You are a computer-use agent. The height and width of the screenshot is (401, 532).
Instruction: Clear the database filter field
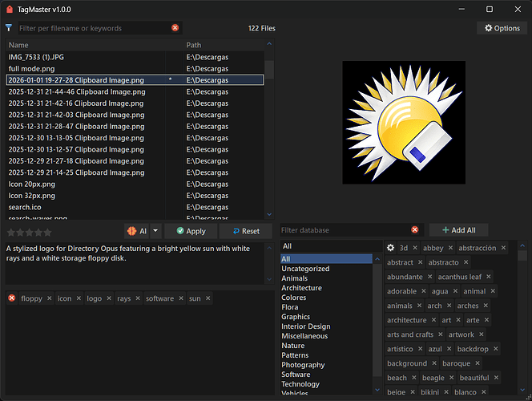415,230
